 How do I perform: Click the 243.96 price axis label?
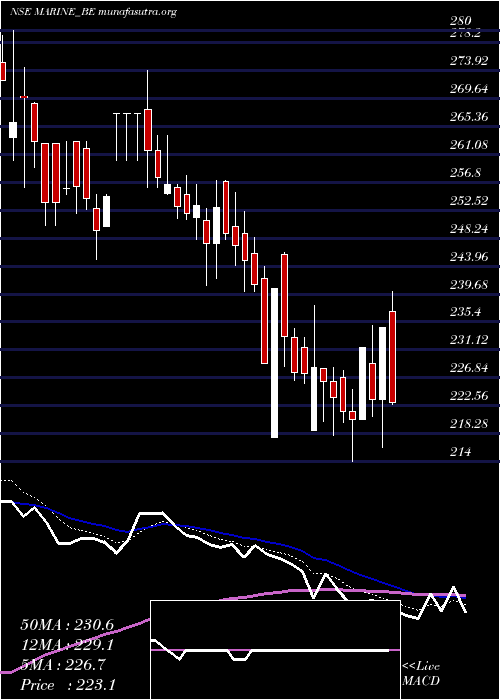coord(468,257)
